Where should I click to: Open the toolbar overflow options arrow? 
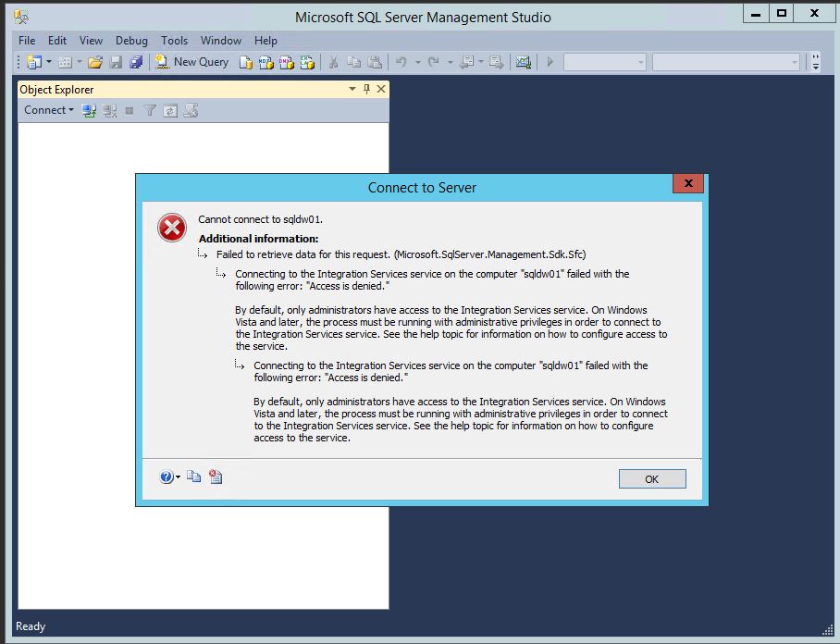[x=816, y=62]
